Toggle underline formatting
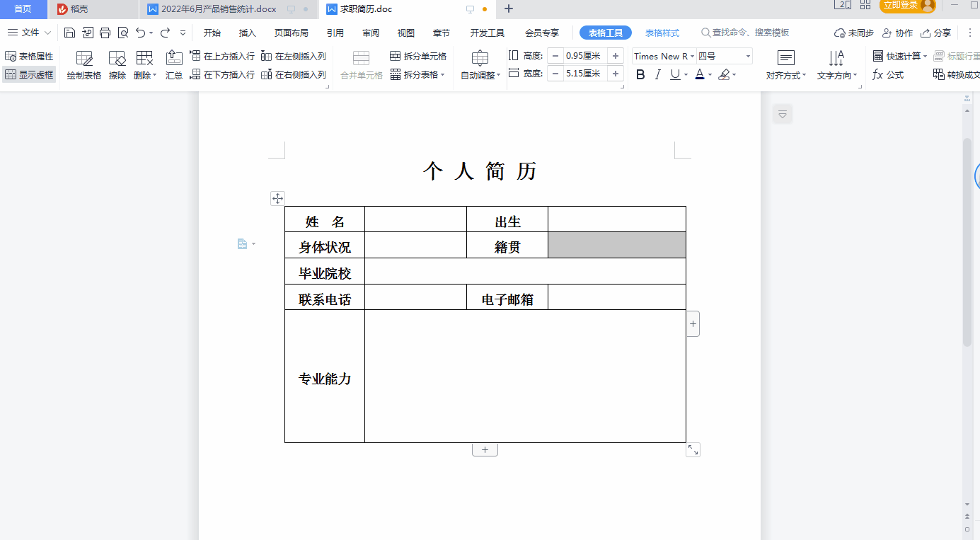980x540 pixels. click(x=675, y=74)
